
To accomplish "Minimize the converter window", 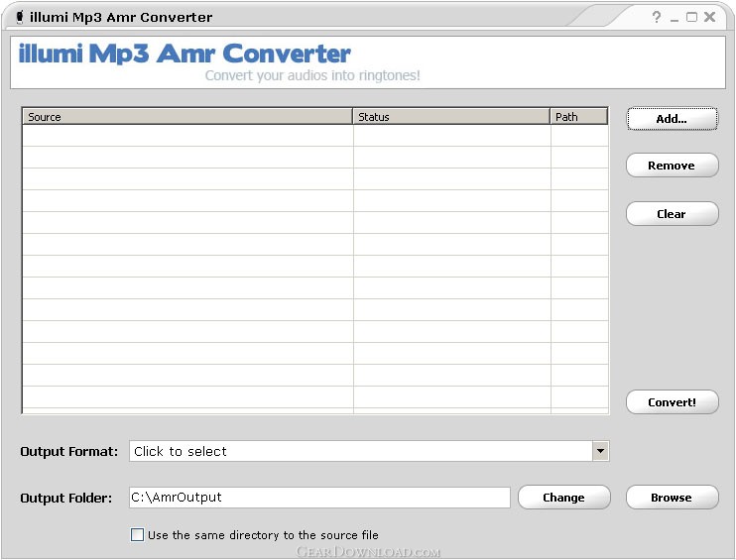I will pyautogui.click(x=675, y=18).
